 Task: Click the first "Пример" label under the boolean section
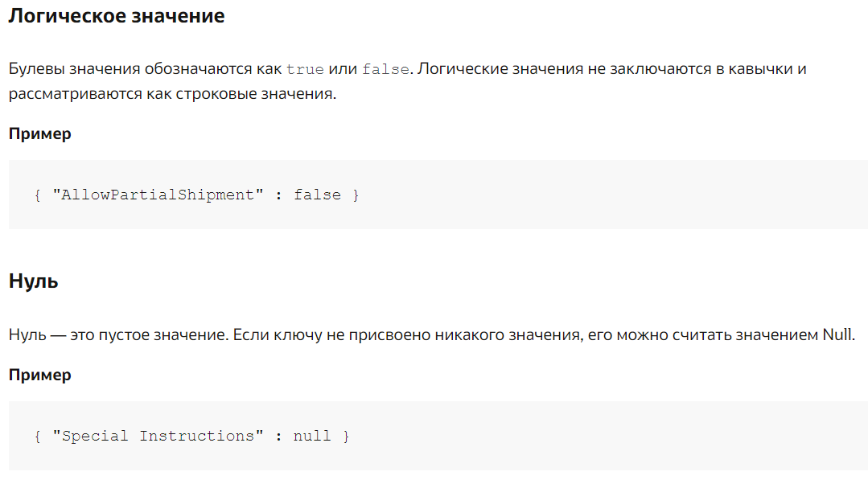tap(40, 134)
